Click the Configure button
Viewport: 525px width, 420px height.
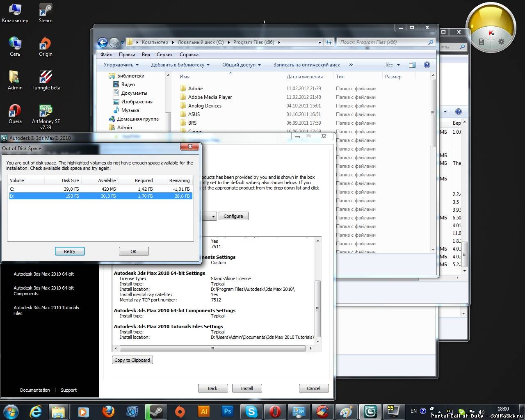(x=233, y=216)
